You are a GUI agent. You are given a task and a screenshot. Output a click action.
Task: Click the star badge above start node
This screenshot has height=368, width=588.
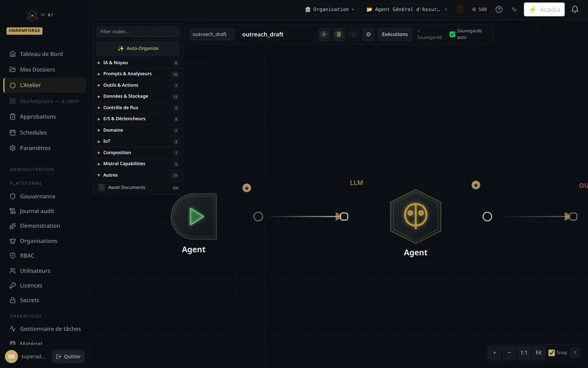[247, 188]
